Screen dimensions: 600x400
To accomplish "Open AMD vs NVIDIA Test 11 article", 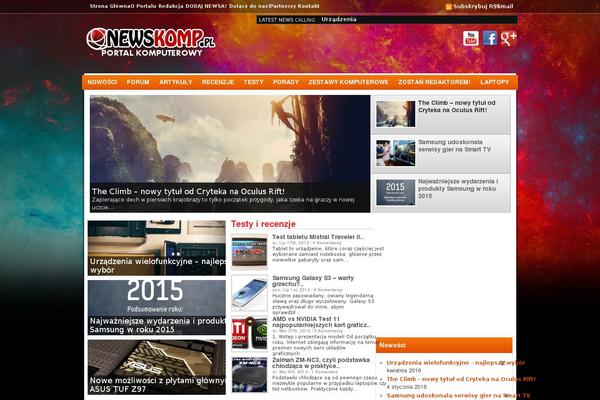I will 321,322.
